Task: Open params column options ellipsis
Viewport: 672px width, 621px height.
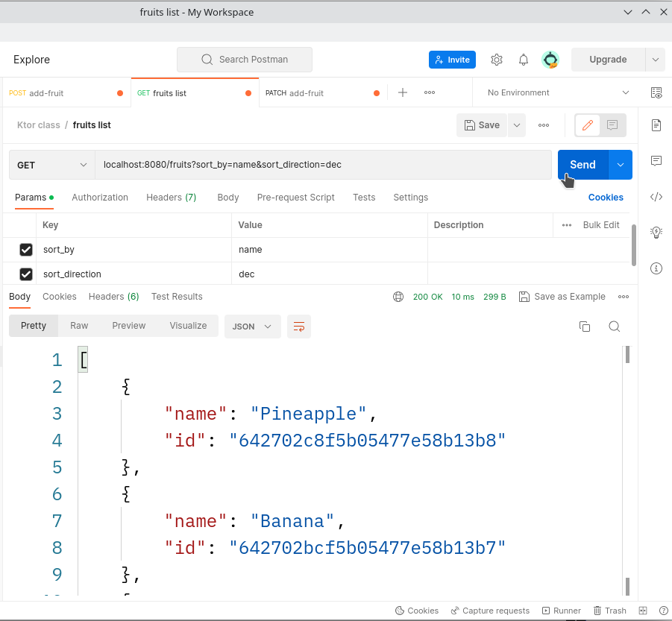Action: (567, 225)
